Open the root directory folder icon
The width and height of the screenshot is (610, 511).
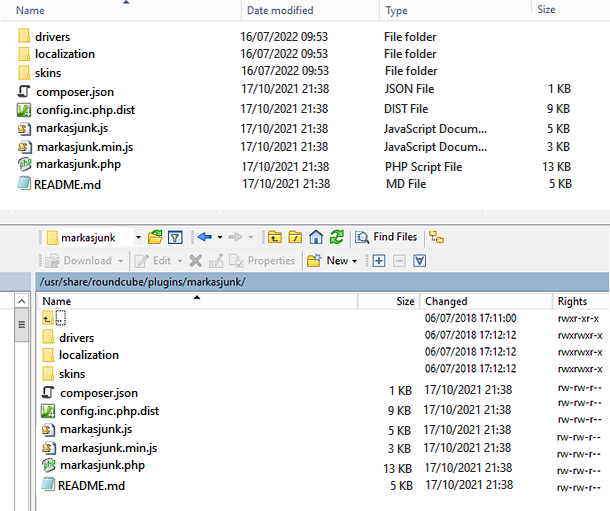tap(295, 237)
